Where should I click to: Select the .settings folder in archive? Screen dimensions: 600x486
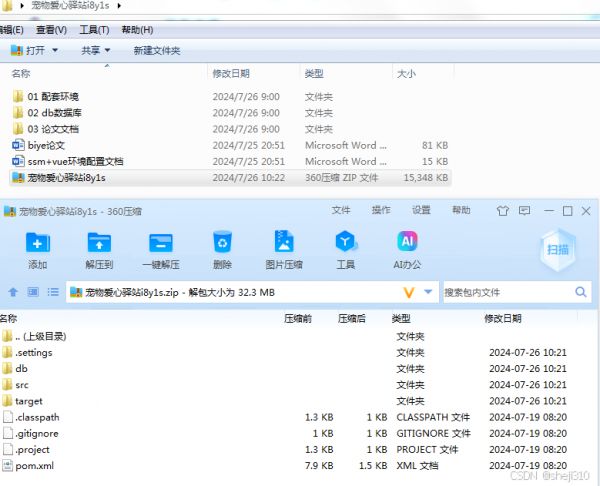27,352
